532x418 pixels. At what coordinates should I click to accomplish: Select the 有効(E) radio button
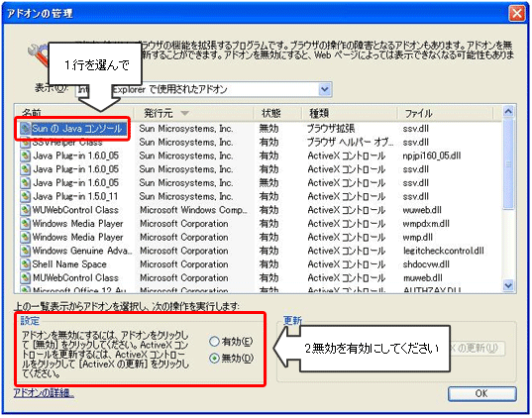click(214, 342)
